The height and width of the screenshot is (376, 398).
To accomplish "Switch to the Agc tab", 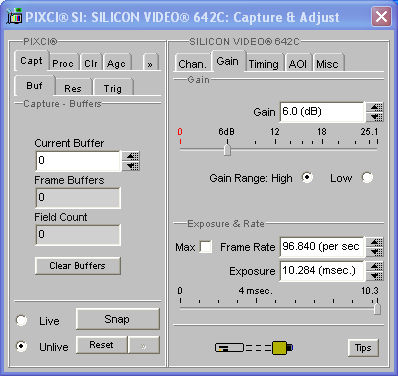I will coord(116,63).
